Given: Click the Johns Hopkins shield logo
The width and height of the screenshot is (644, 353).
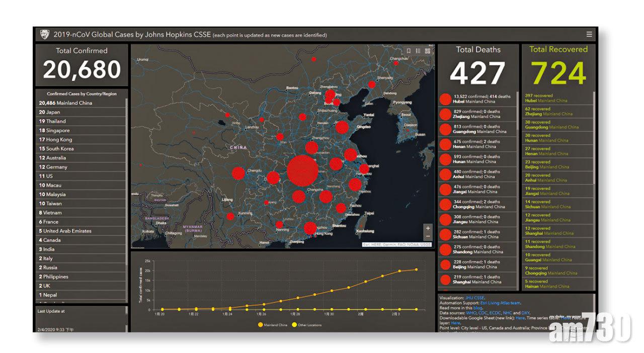Looking at the screenshot, I should [x=44, y=35].
